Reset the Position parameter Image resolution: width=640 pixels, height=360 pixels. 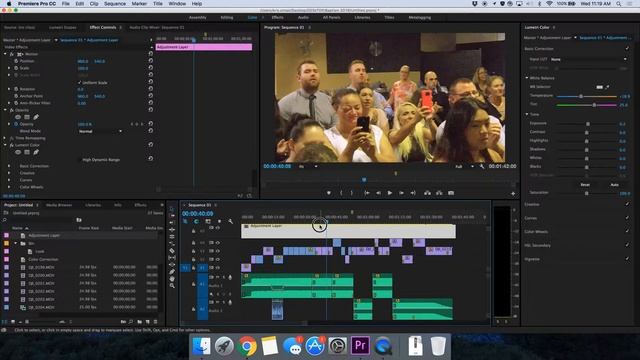click(151, 61)
